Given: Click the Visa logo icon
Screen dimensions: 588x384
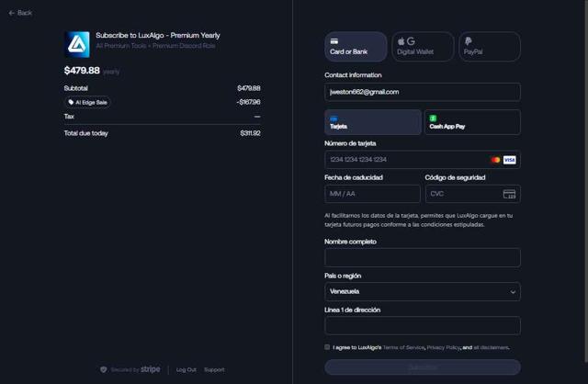Looking at the screenshot, I should 509,160.
